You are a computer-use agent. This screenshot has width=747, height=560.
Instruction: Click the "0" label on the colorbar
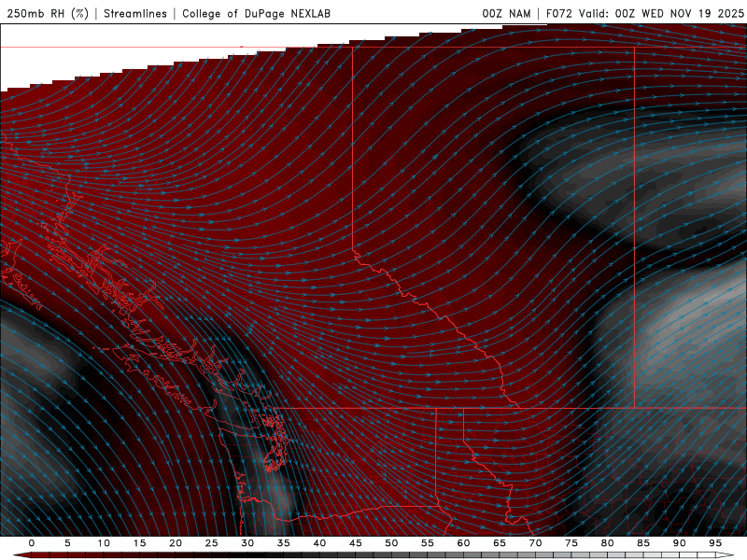point(32,543)
